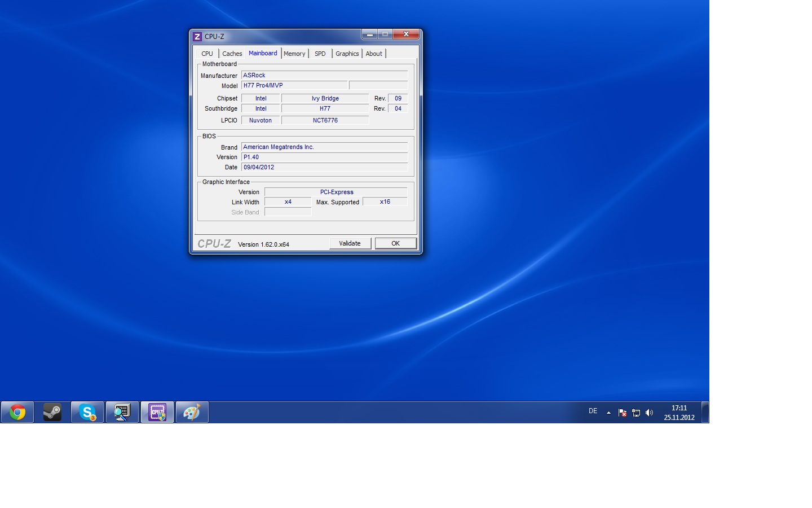
Task: Open the network status tray icon
Action: click(636, 413)
